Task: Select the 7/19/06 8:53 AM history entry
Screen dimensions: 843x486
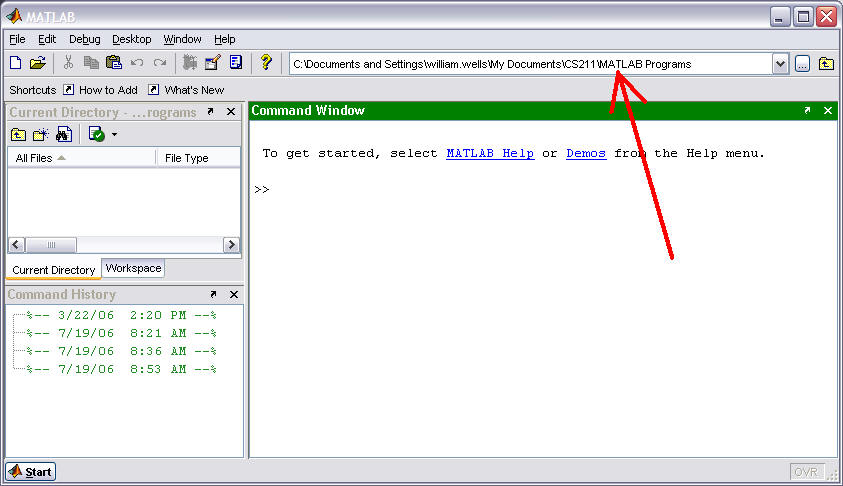Action: click(x=122, y=369)
